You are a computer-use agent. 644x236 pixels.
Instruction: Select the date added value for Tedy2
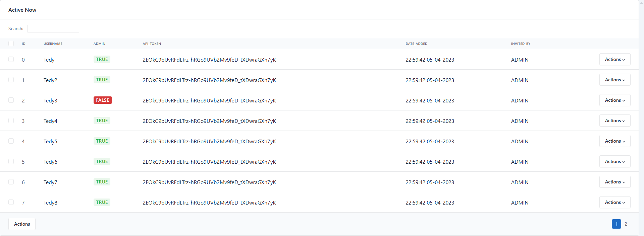click(x=430, y=80)
